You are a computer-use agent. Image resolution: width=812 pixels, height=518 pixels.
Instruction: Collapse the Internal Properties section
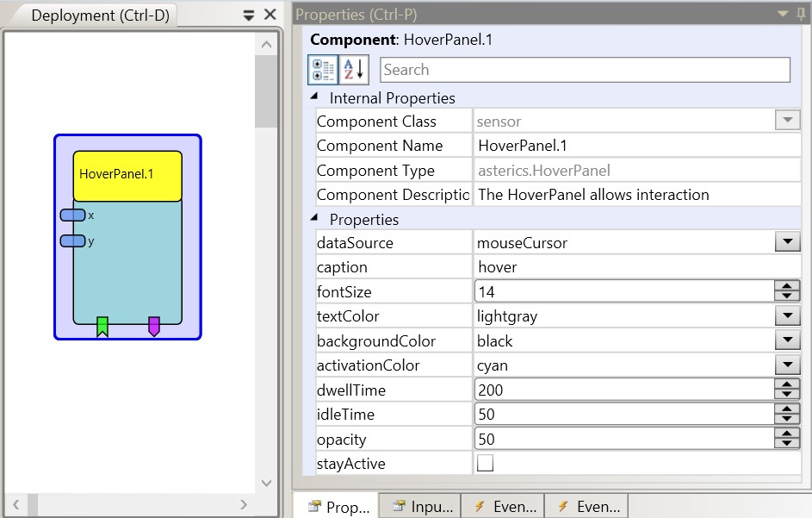click(314, 98)
